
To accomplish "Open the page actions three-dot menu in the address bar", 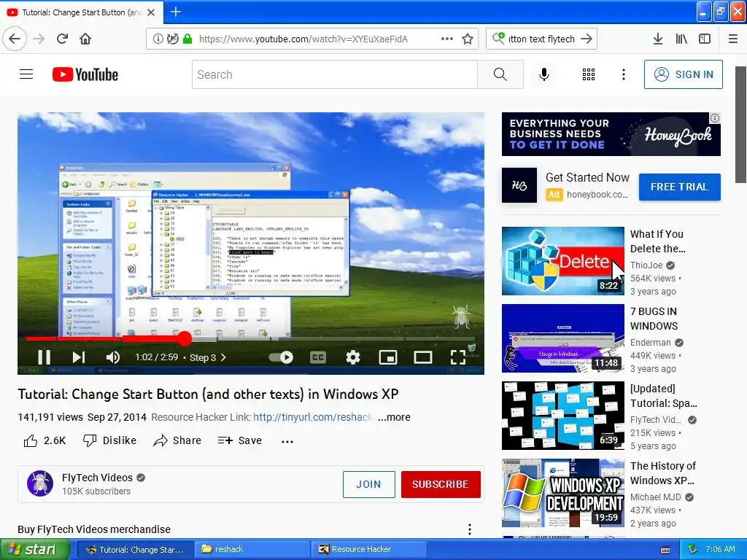I will (447, 39).
